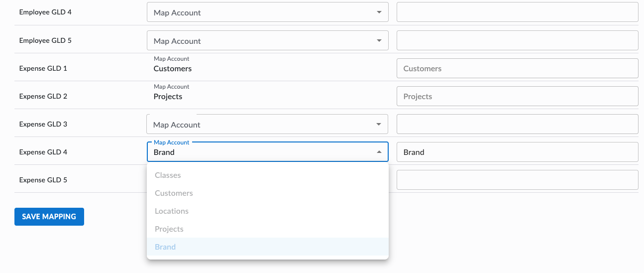Click the Projects text field for Expense GLD 2
644x273 pixels.
tap(518, 96)
